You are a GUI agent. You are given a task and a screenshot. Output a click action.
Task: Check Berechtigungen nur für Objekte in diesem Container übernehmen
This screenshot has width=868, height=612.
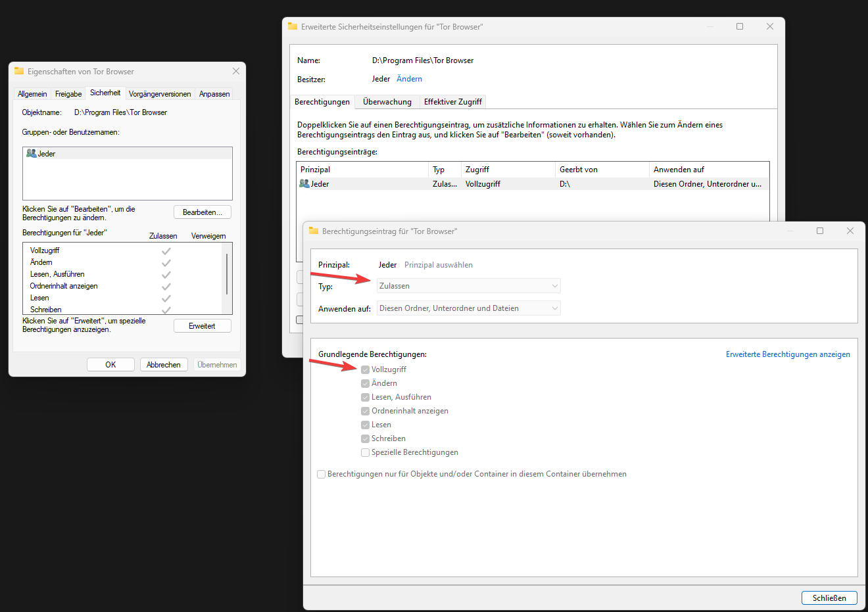[321, 474]
